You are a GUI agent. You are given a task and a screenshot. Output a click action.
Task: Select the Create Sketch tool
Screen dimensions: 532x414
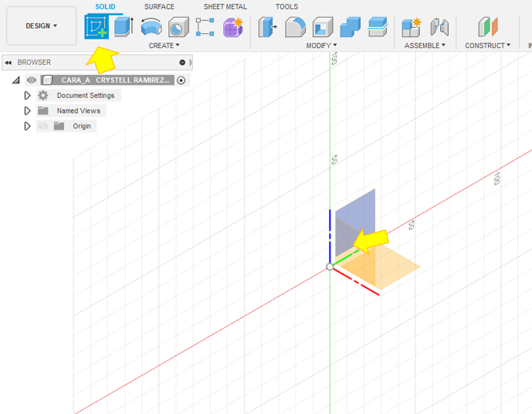(x=97, y=27)
